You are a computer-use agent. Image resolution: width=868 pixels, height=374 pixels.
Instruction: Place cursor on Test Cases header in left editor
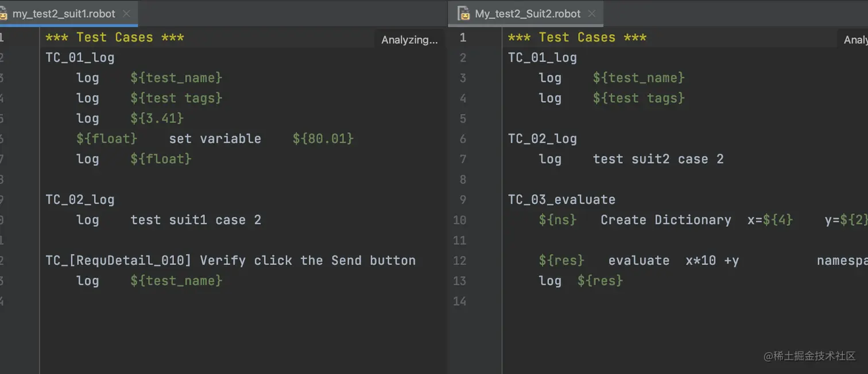pyautogui.click(x=115, y=38)
